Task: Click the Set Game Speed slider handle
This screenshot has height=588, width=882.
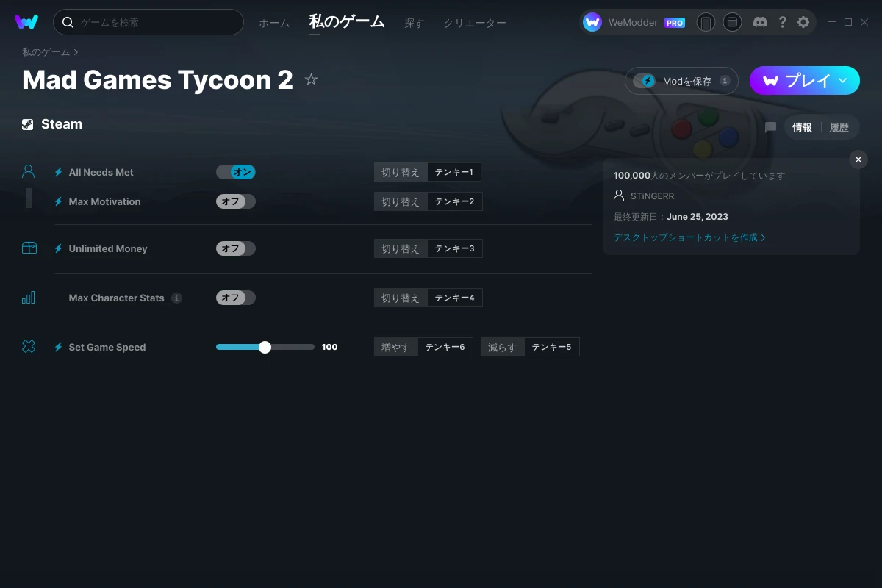Action: (x=265, y=347)
